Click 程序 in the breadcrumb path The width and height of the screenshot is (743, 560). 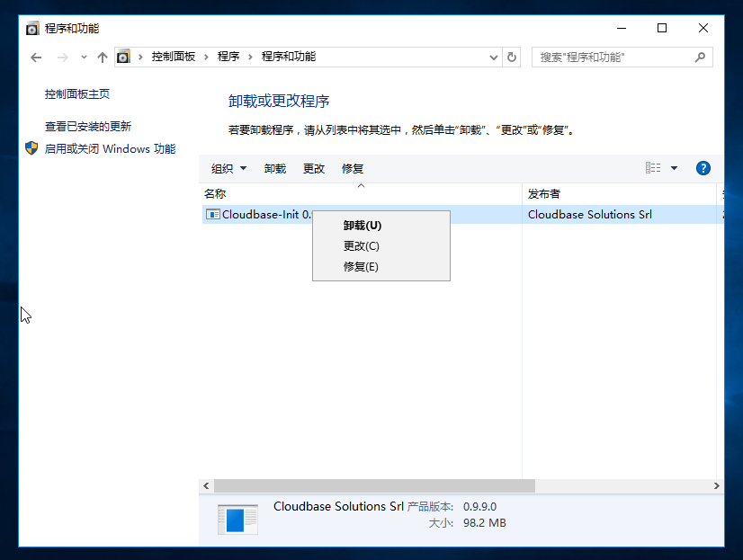[x=228, y=57]
